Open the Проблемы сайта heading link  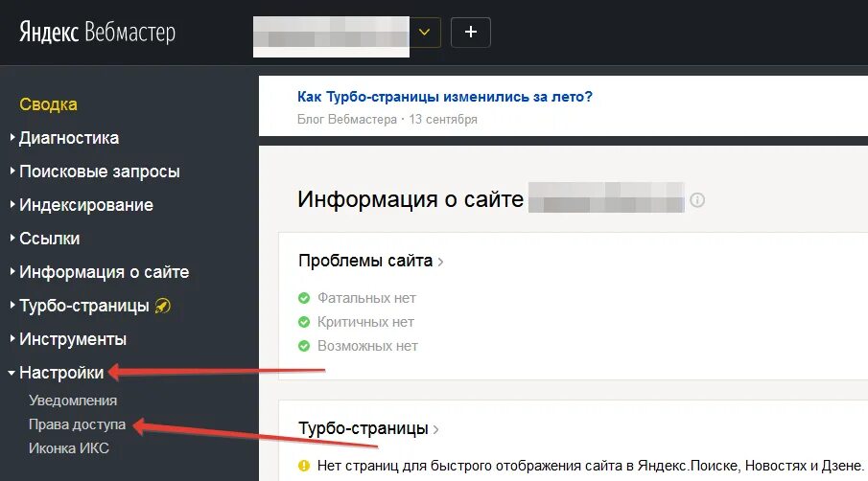(365, 261)
